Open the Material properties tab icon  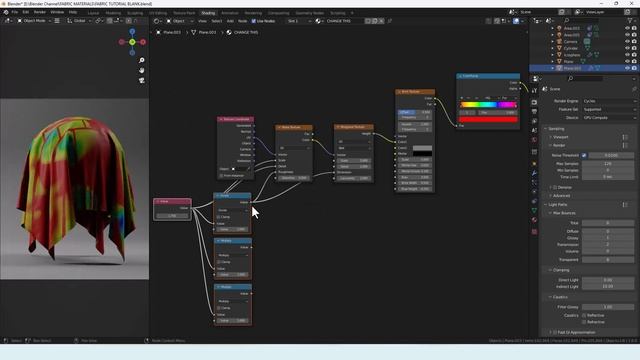[x=534, y=220]
